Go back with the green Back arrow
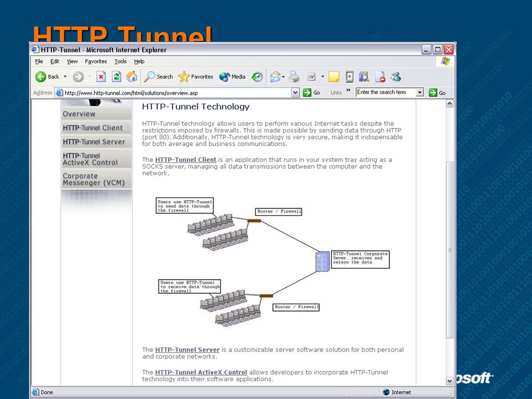The height and width of the screenshot is (399, 532). tap(47, 76)
